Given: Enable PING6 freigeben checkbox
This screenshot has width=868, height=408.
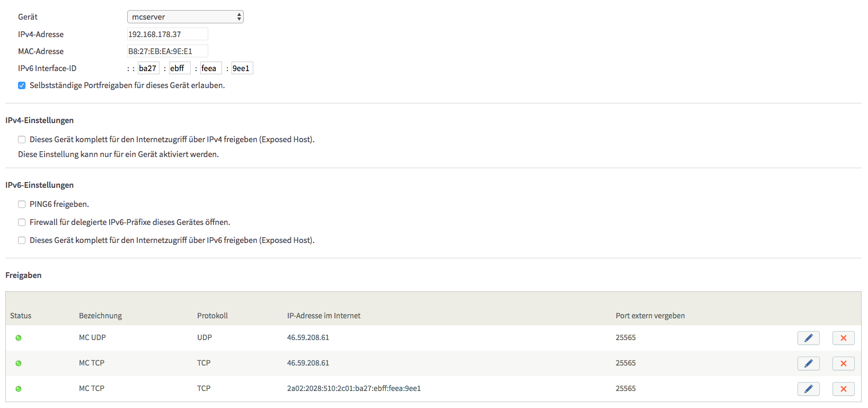Looking at the screenshot, I should [x=22, y=204].
